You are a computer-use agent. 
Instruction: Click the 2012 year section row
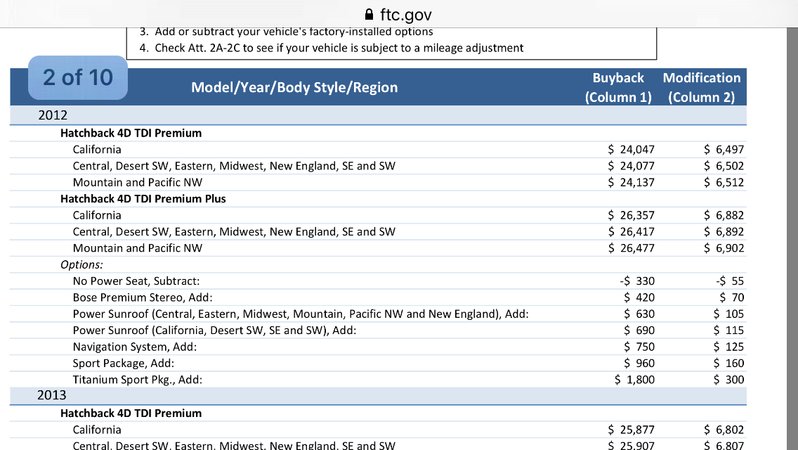(x=378, y=115)
